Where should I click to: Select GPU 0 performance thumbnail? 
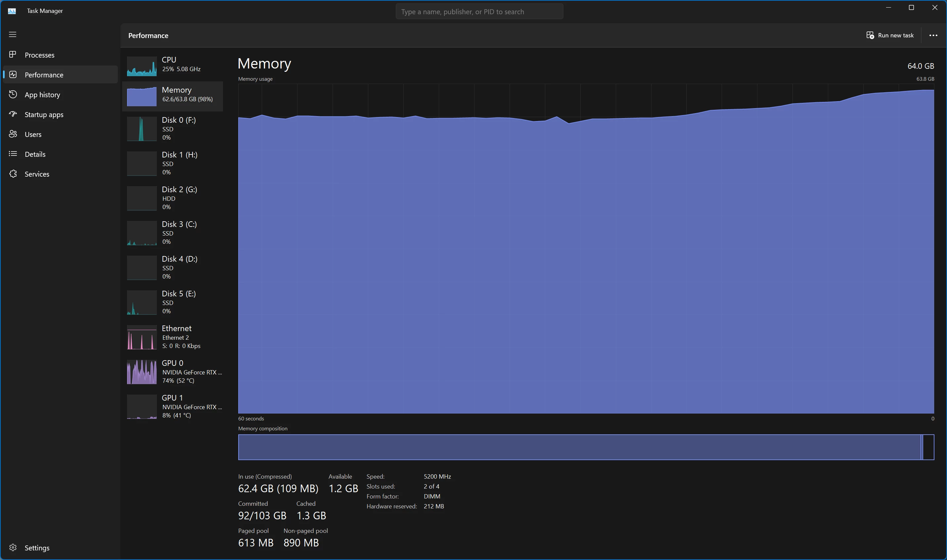(x=142, y=372)
